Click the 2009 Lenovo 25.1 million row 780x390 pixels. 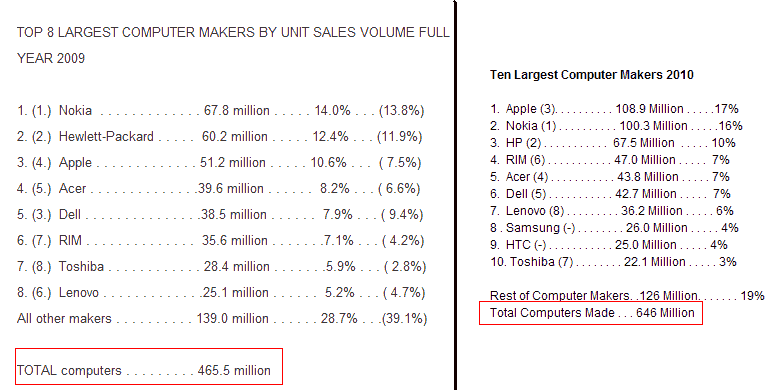coord(221,292)
